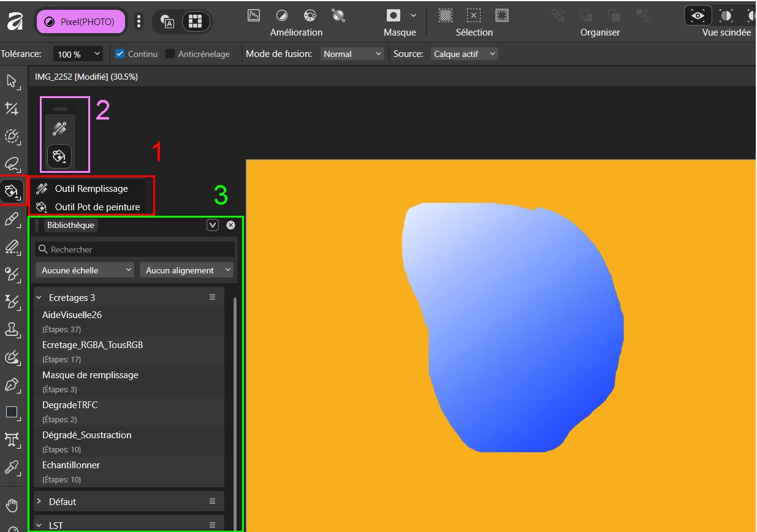Viewport: 757px width, 532px height.
Task: Toggle the grid view icon in top toolbar
Action: pos(195,22)
